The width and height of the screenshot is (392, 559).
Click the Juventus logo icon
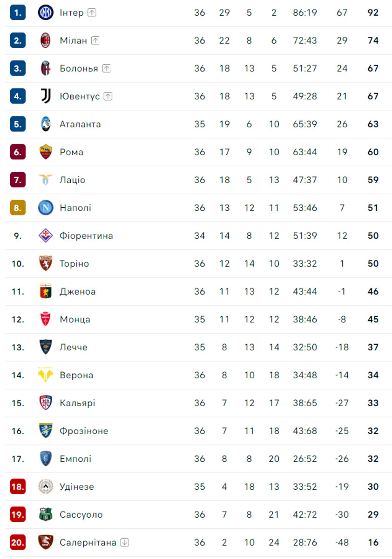tap(46, 96)
